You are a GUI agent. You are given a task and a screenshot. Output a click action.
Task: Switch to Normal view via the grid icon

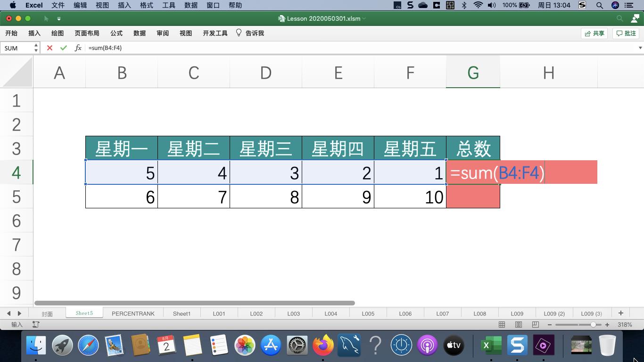point(502,324)
